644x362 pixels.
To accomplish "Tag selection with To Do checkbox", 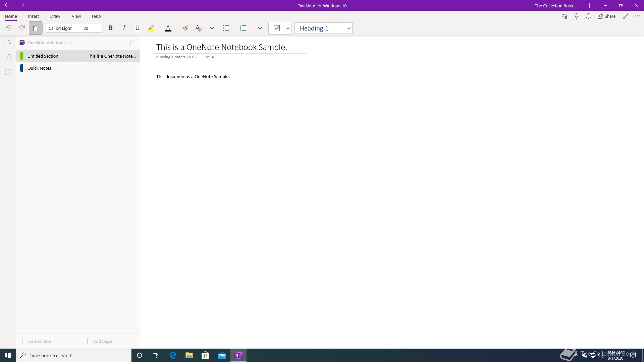I will (277, 28).
